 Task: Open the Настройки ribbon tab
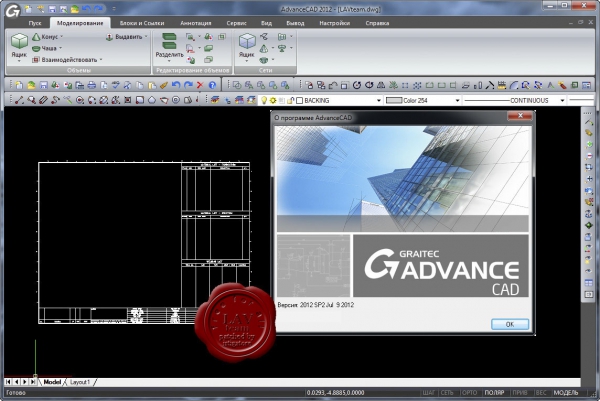(x=334, y=23)
